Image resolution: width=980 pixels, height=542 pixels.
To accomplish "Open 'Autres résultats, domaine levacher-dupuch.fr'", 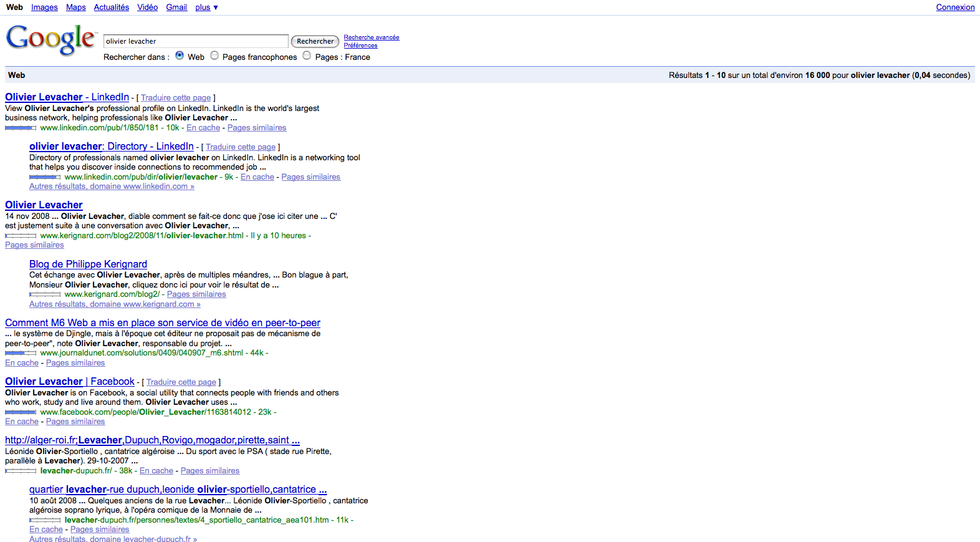I will 113,539.
